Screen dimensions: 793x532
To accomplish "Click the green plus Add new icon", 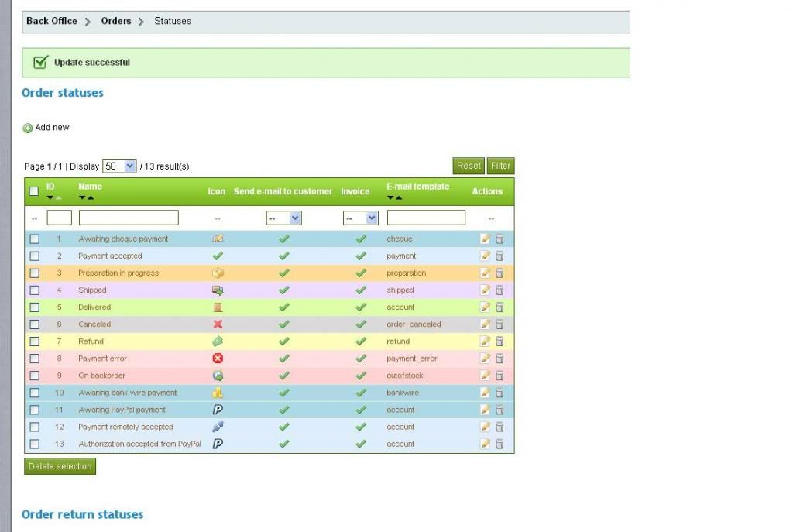I will [x=28, y=128].
